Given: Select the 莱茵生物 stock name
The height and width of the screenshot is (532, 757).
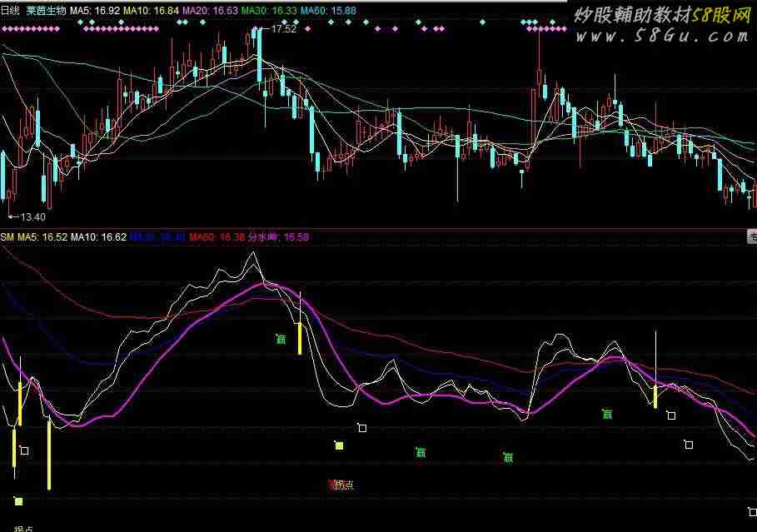Looking at the screenshot, I should (x=46, y=11).
